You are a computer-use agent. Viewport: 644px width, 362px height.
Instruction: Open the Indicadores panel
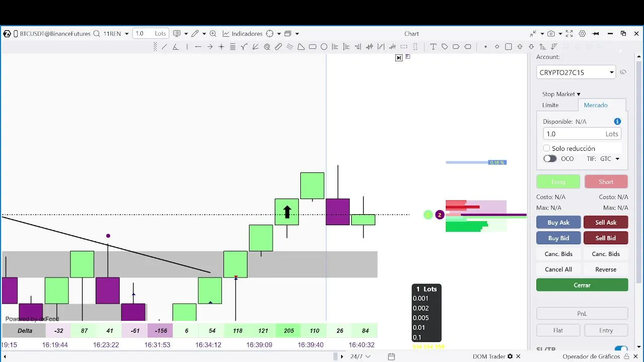(x=243, y=34)
